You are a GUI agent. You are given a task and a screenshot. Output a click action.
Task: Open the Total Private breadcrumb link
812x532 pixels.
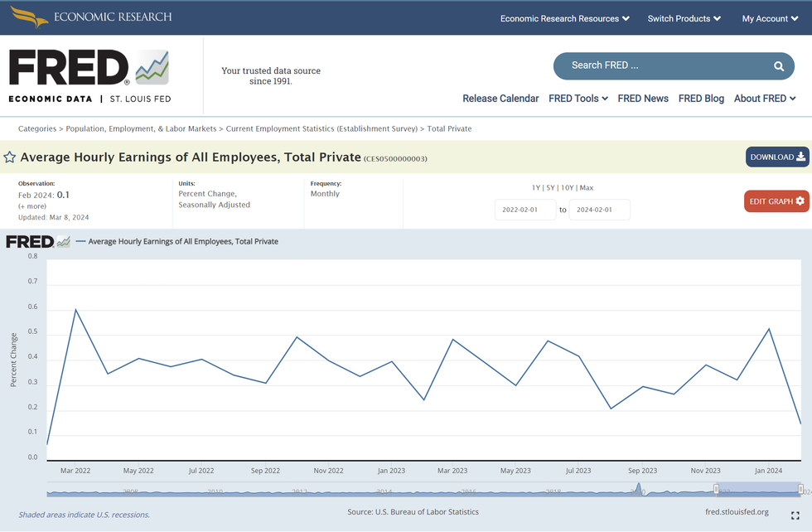click(449, 128)
